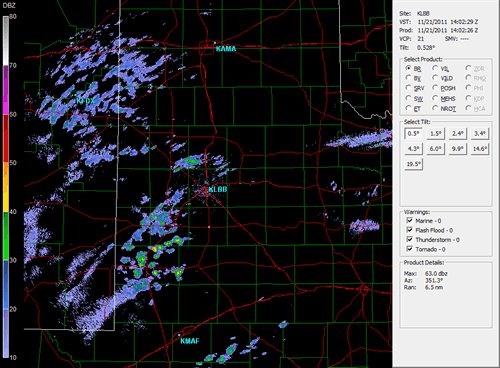The height and width of the screenshot is (368, 500).
Task: Set tilt to 6.0°
Action: click(x=435, y=149)
